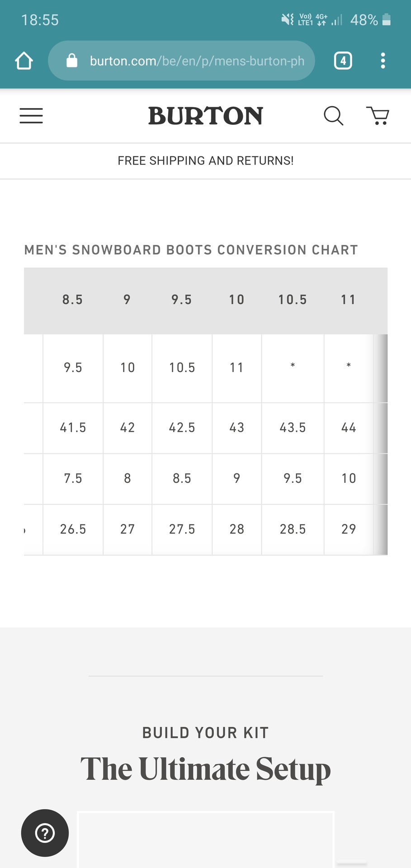Tap the 43.5 EU size cell

point(293,428)
